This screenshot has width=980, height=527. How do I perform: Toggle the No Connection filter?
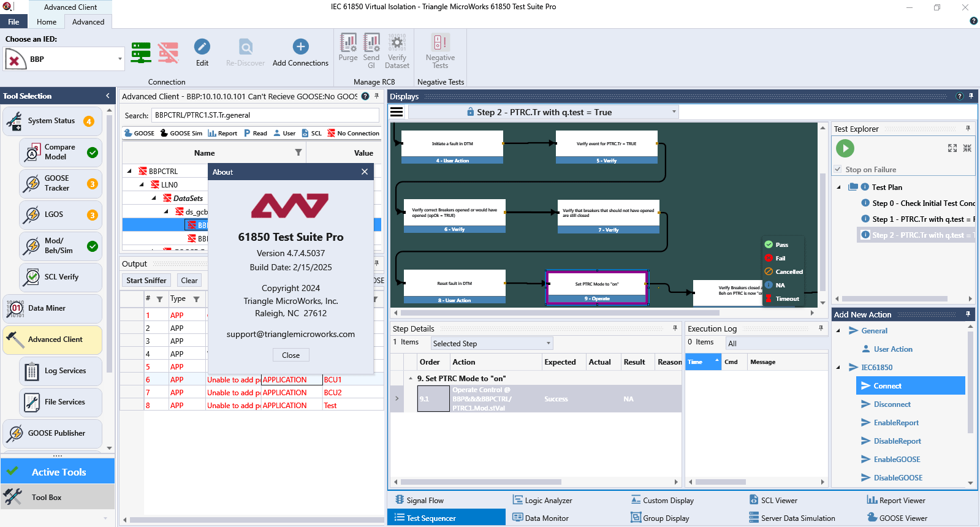[x=354, y=133]
